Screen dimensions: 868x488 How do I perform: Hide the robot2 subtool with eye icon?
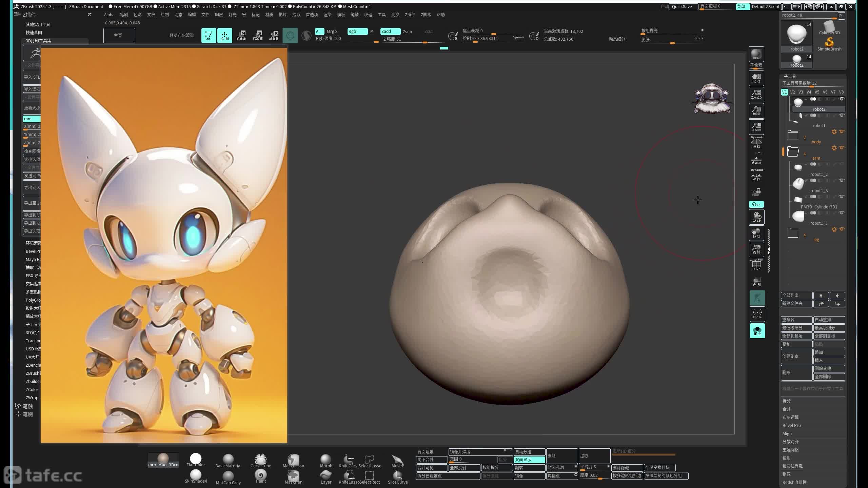[841, 99]
